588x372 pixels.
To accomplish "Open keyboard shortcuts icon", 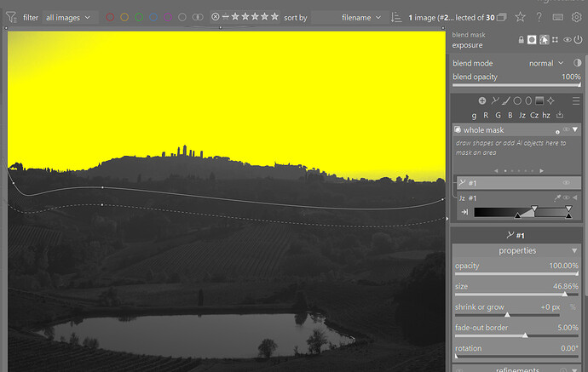I will point(557,17).
